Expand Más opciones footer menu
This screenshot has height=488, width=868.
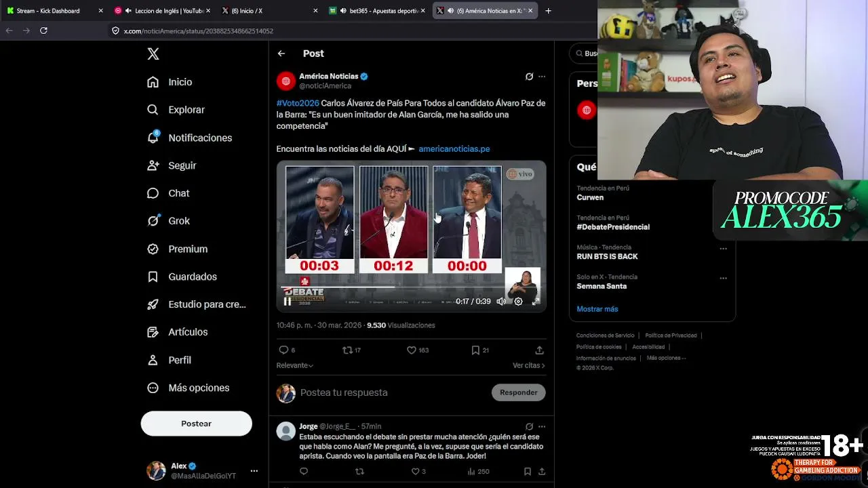coord(666,359)
